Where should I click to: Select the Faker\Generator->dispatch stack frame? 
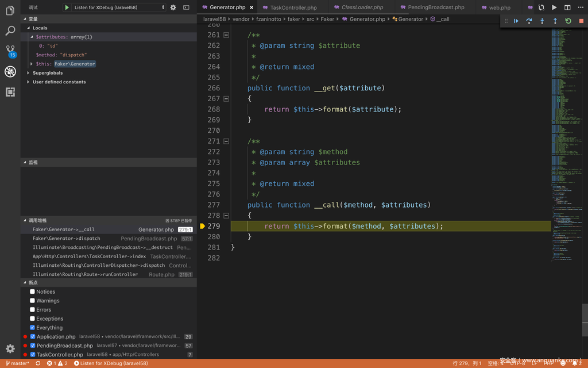[66, 239]
